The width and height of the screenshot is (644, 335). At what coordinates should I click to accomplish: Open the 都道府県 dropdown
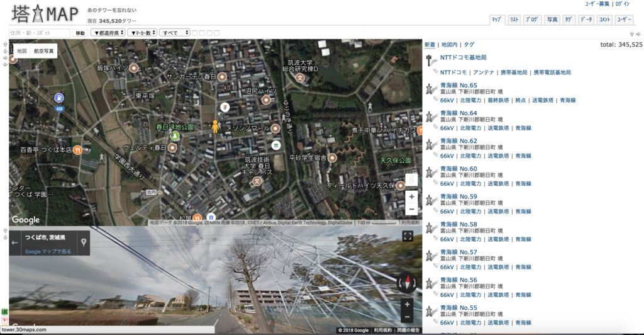pos(108,33)
